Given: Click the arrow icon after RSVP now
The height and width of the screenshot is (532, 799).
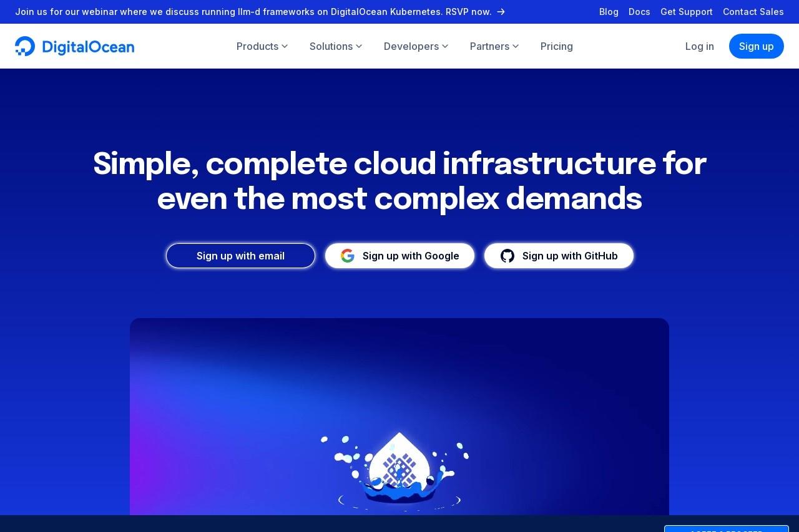Looking at the screenshot, I should [x=500, y=11].
